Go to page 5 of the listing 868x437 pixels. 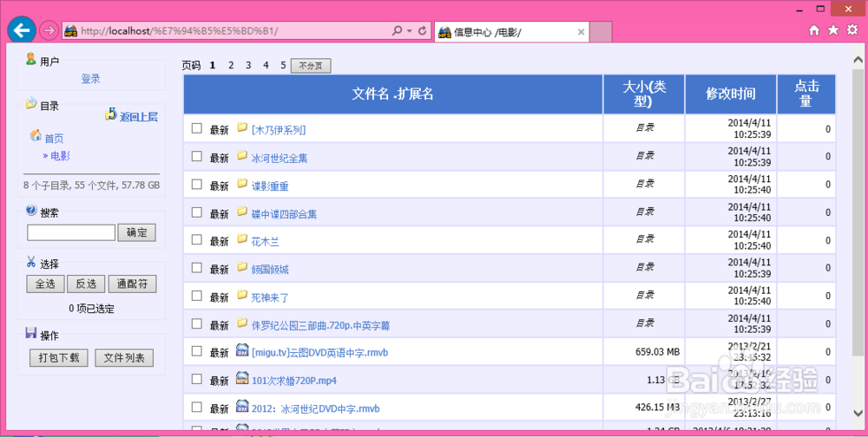[x=283, y=65]
